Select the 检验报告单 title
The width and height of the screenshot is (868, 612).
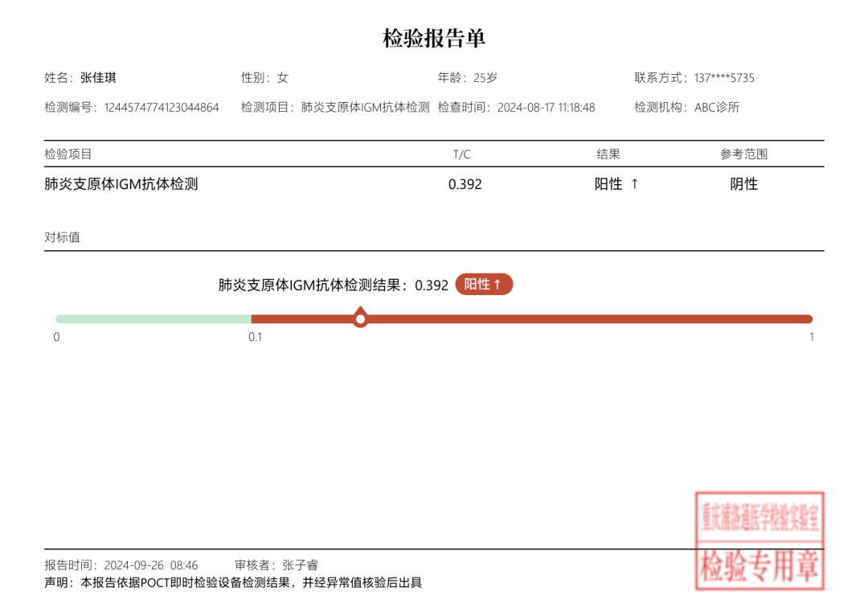click(434, 38)
